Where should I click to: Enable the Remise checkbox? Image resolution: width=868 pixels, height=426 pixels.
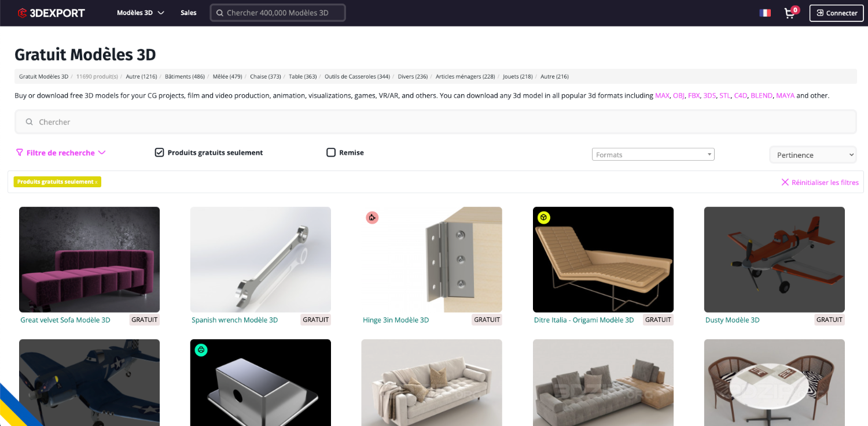point(331,153)
